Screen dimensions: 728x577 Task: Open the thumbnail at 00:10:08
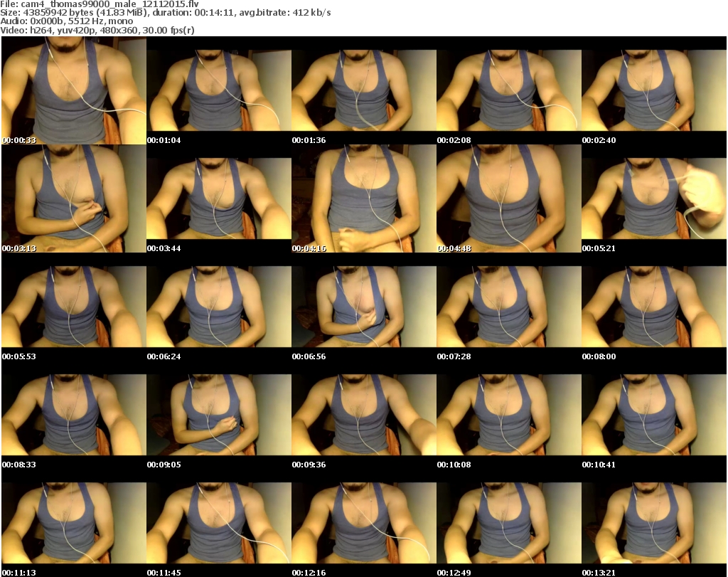pos(508,415)
